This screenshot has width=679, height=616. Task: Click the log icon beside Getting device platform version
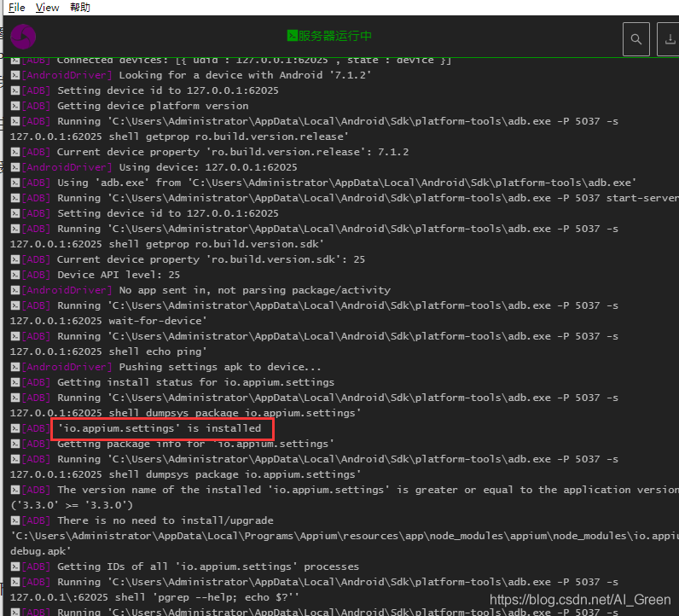(x=15, y=106)
